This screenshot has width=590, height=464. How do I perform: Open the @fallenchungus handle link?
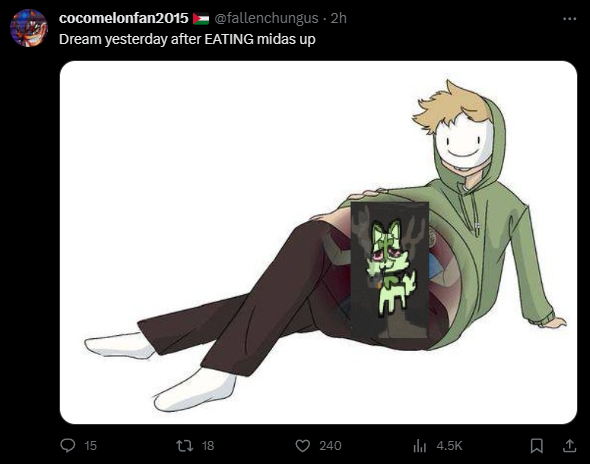click(x=266, y=18)
